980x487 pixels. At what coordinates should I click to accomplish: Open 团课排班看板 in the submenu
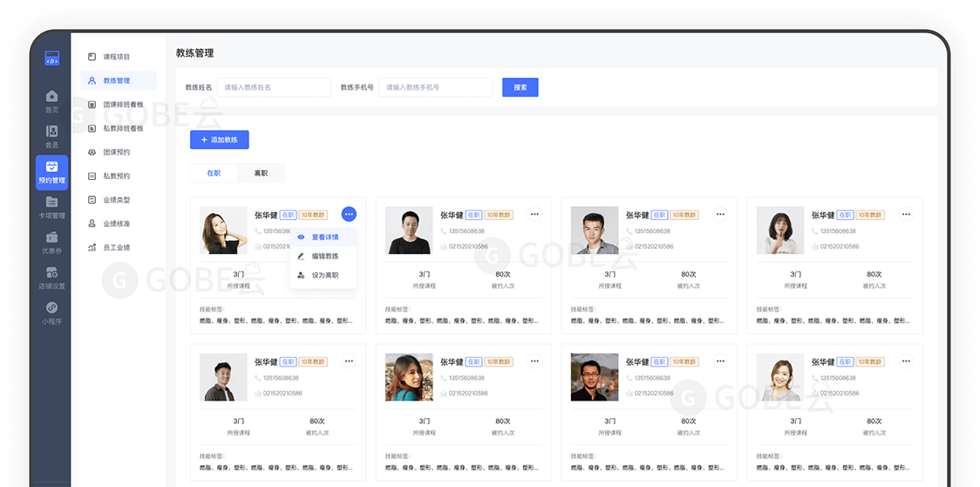click(118, 105)
